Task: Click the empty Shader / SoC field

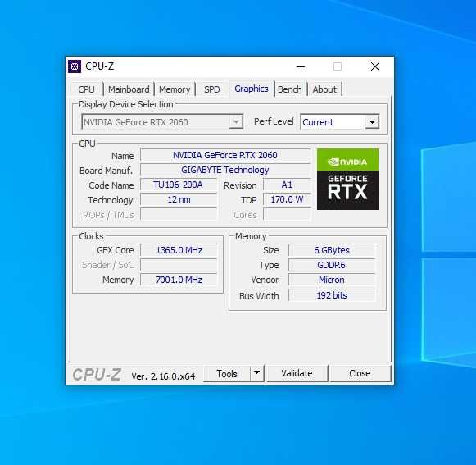Action: (x=179, y=265)
